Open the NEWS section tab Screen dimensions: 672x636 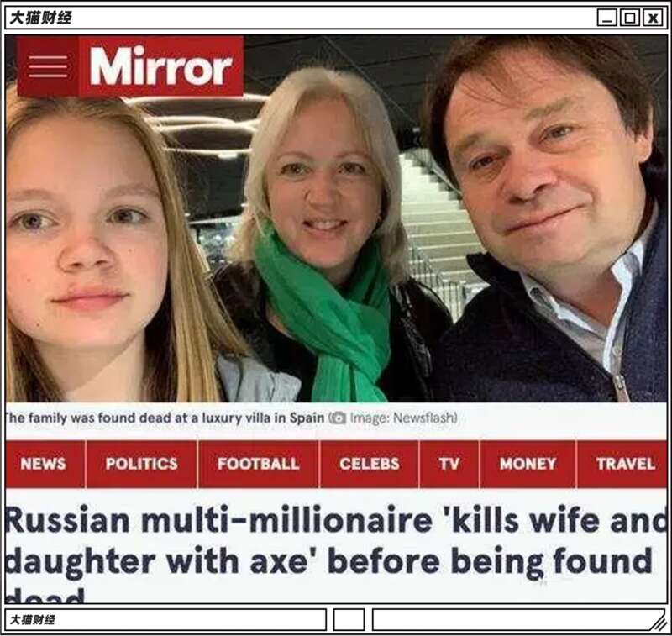point(45,464)
